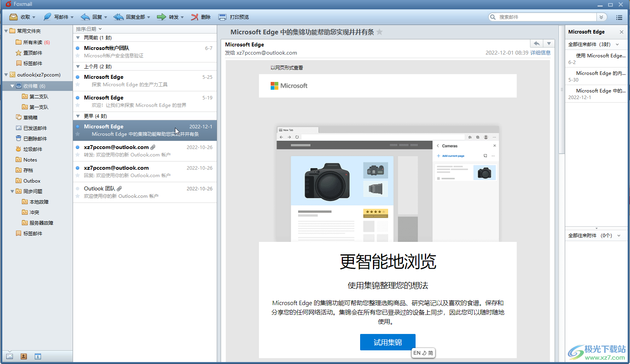The width and height of the screenshot is (630, 364).
Task: Open 回复全部 dropdown arrow
Action: tap(149, 17)
